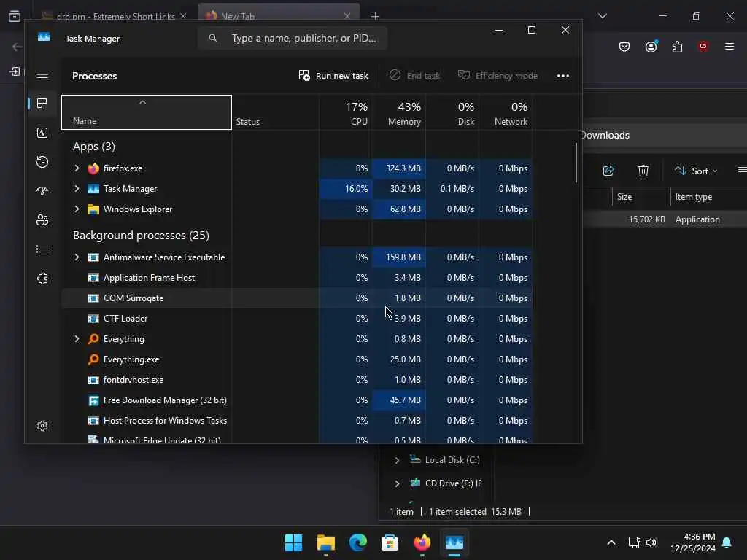Focus the Task Manager search box
The width and height of the screenshot is (747, 560).
point(293,38)
